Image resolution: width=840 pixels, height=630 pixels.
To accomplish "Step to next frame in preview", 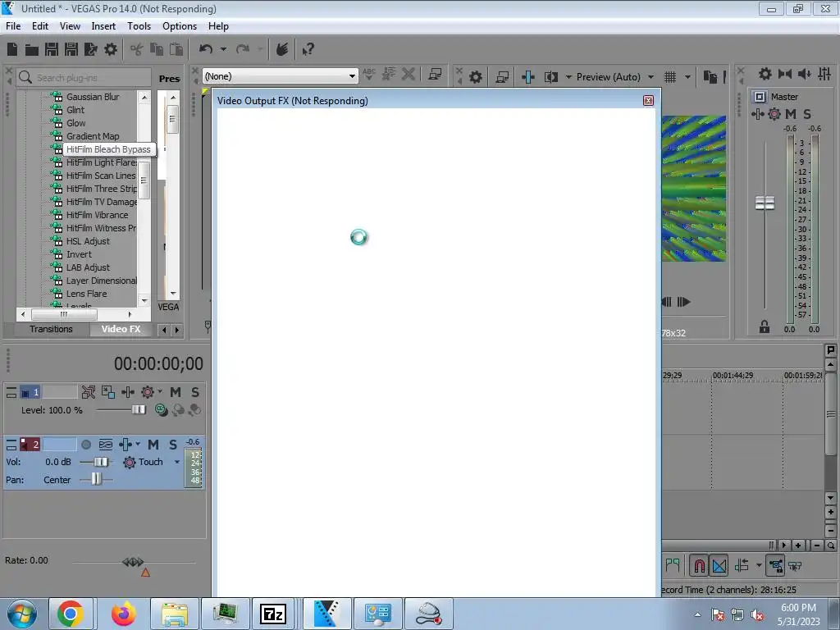I will click(683, 302).
